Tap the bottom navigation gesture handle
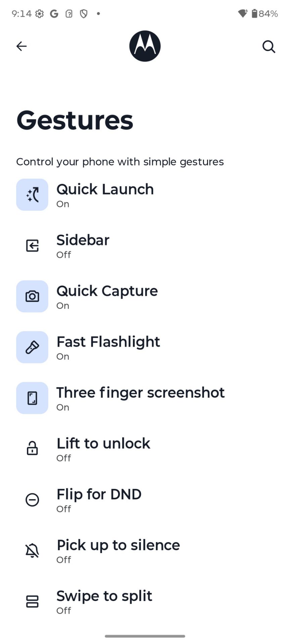 (145, 636)
